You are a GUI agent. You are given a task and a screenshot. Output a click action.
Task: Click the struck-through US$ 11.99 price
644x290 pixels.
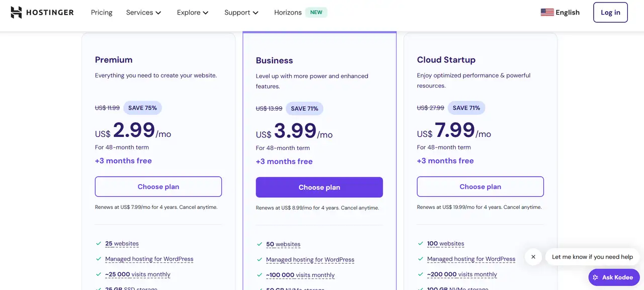[107, 108]
